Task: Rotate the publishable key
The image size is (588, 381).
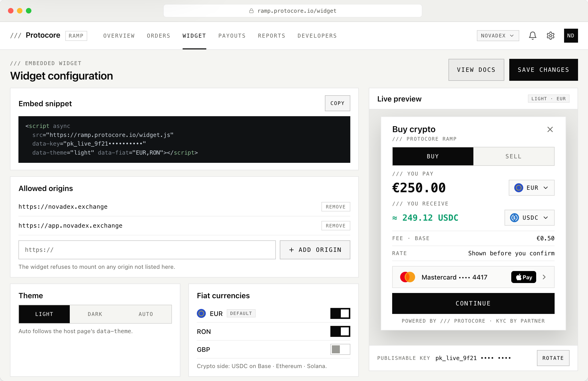Action: coord(553,358)
